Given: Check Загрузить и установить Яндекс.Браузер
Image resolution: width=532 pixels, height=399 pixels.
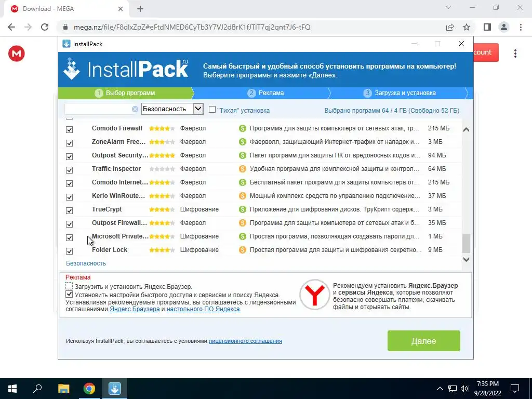Looking at the screenshot, I should pyautogui.click(x=69, y=286).
